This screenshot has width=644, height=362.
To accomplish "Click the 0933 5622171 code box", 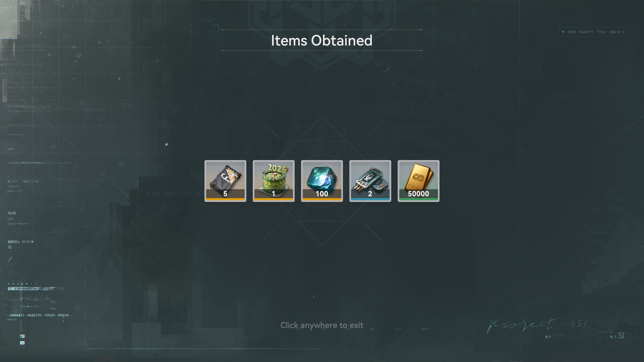I will click(x=593, y=32).
